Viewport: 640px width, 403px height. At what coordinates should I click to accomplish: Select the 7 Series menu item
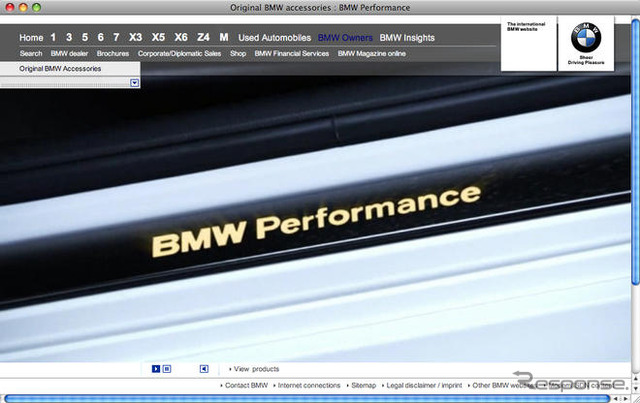pos(116,38)
